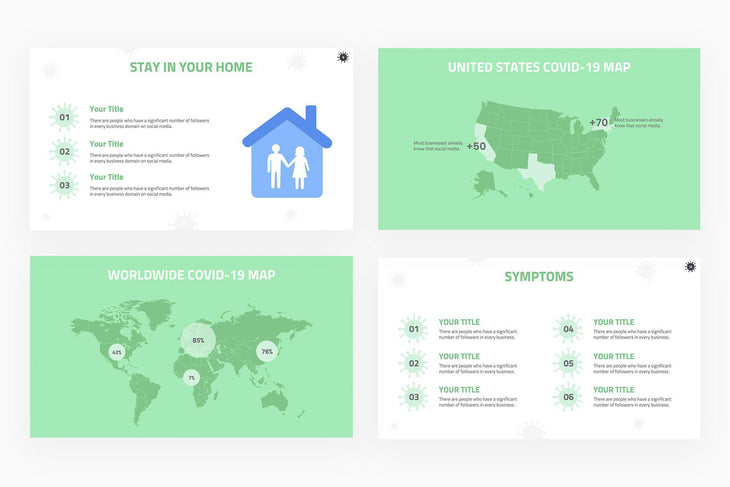Select the +70 label on the US map

tap(598, 122)
